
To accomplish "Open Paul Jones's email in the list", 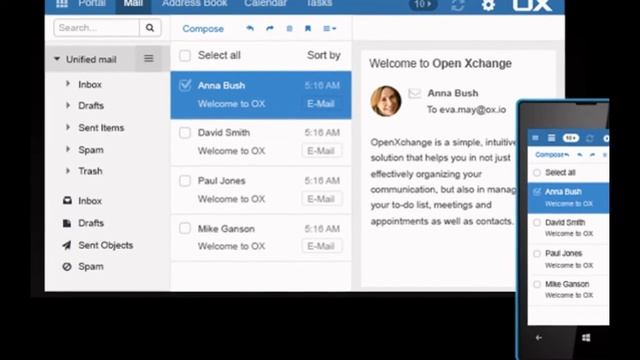I will click(x=261, y=190).
